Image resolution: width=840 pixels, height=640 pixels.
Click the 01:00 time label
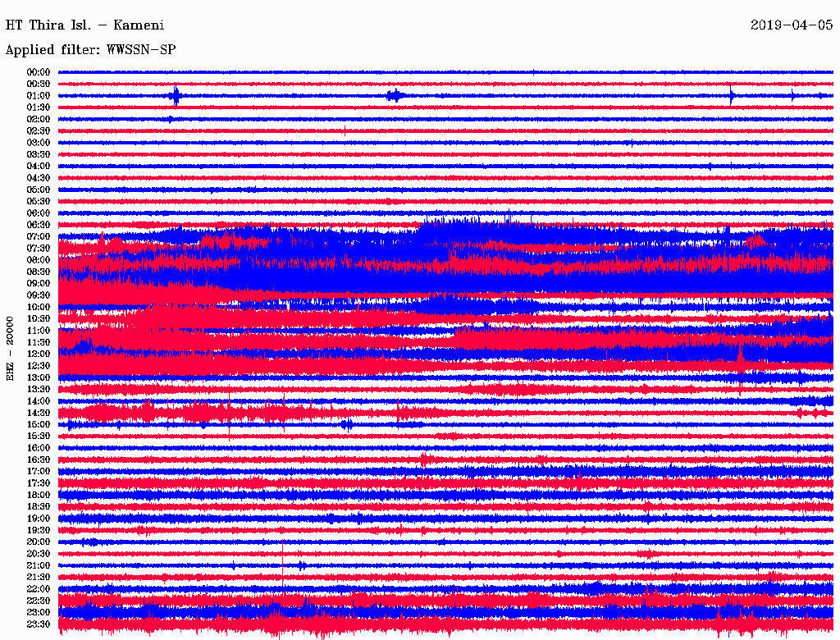(x=39, y=96)
